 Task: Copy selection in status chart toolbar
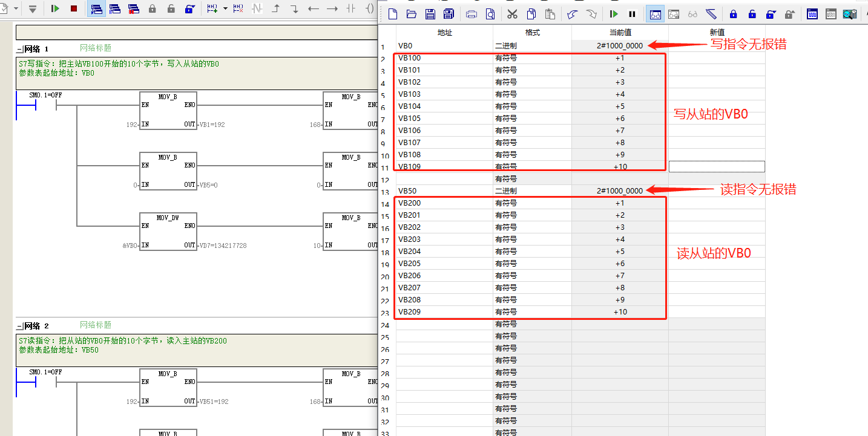(531, 14)
